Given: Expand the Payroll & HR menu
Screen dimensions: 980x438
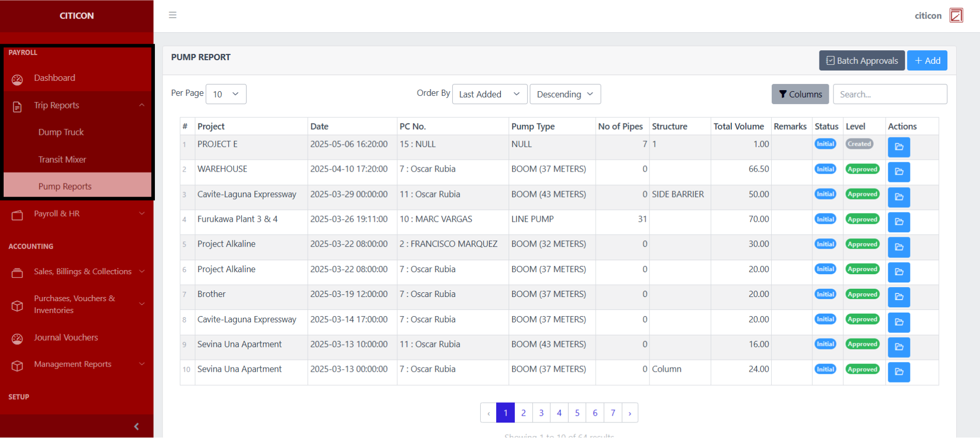Looking at the screenshot, I should (77, 214).
